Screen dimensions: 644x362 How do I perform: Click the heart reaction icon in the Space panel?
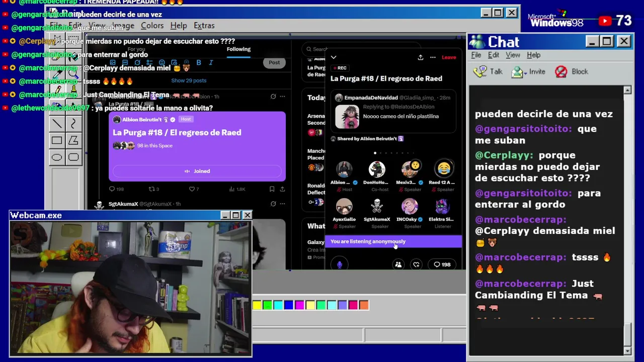coord(416,264)
